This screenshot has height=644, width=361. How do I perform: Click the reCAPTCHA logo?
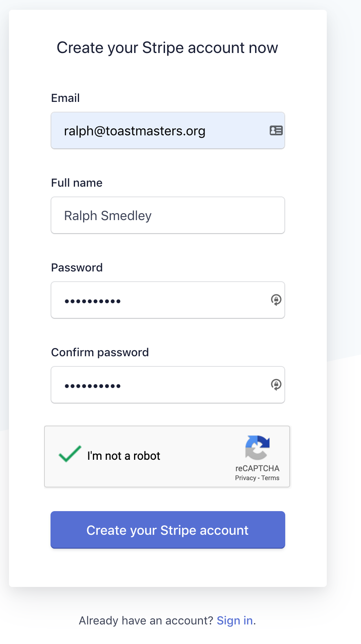point(257,448)
